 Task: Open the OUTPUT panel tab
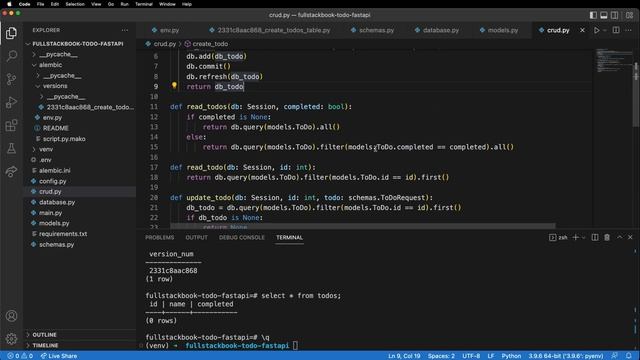(196, 238)
